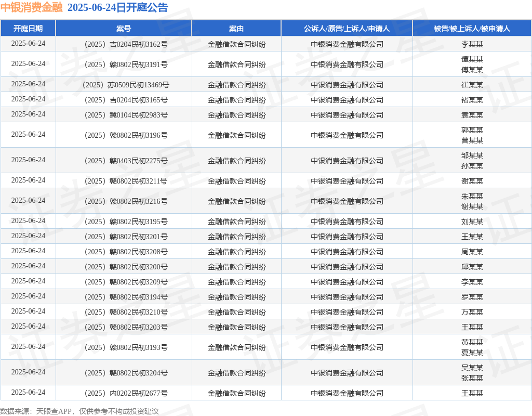Select the 被告/被上诉人/被申请人 header

[472, 29]
